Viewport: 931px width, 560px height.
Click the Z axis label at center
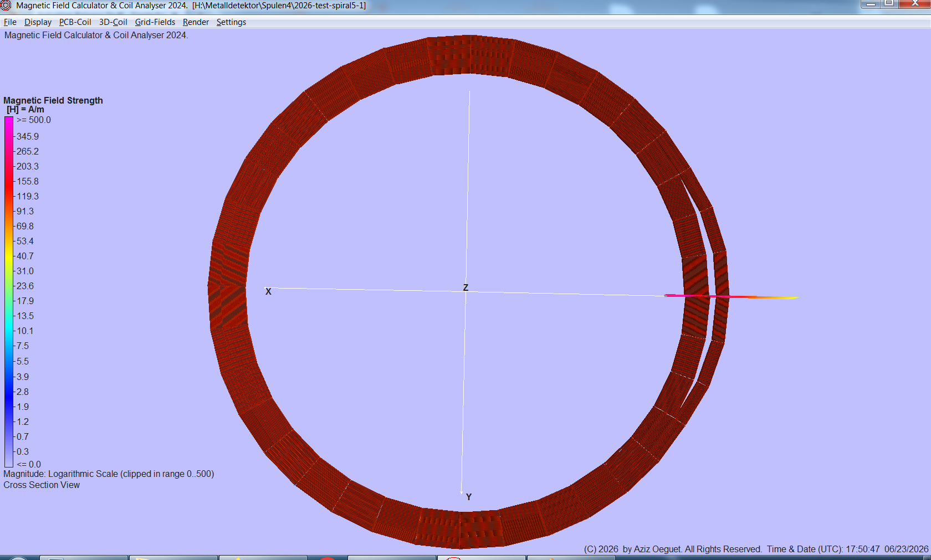(x=465, y=287)
